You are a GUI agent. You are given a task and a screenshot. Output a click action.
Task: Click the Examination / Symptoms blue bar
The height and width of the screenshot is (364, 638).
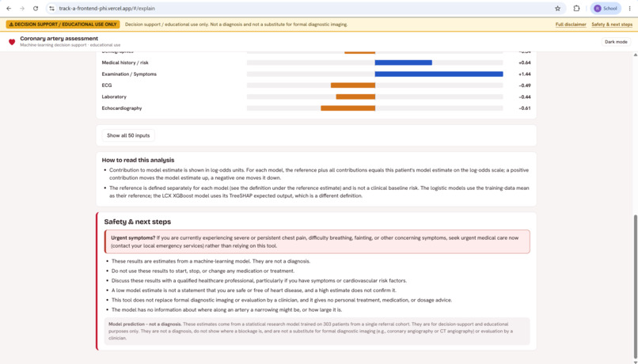tap(439, 74)
